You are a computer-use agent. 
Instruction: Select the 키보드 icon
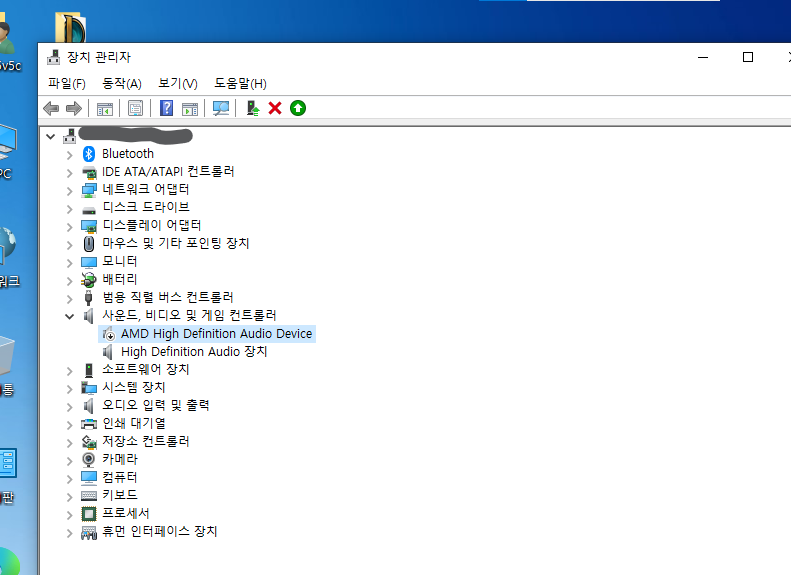pyautogui.click(x=89, y=496)
